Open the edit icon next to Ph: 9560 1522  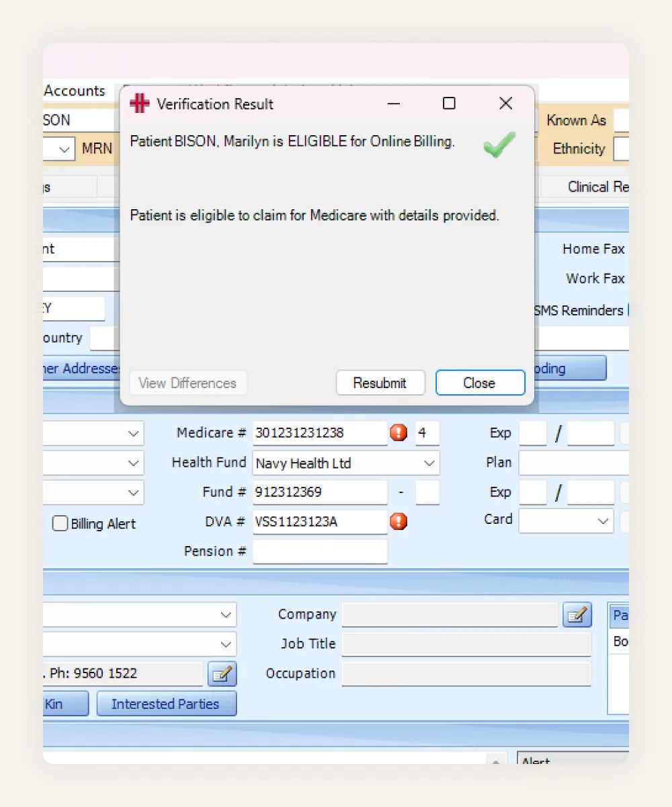point(222,673)
